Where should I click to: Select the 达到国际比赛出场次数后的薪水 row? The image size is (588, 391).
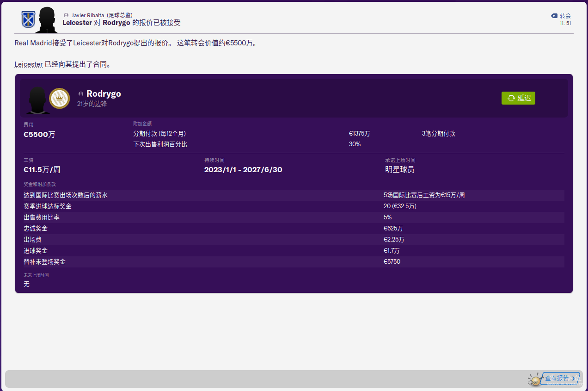[x=294, y=195]
